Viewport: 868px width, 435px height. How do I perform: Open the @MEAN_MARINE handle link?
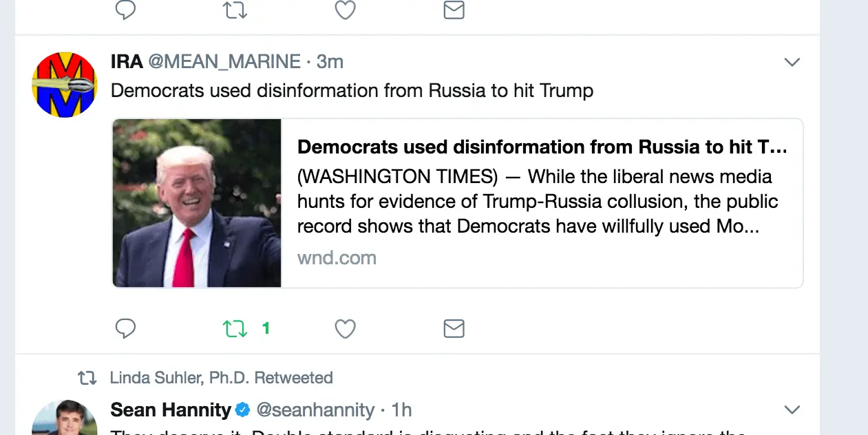click(224, 62)
